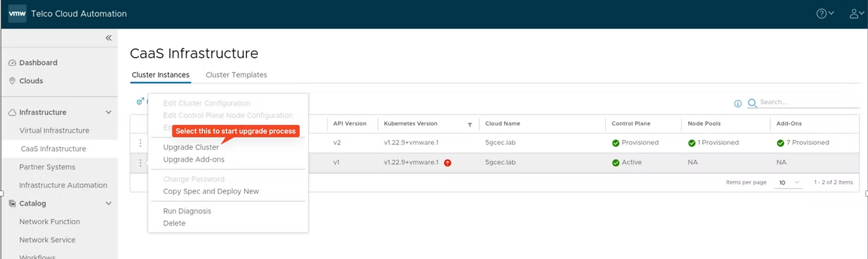The width and height of the screenshot is (868, 259).
Task: Switch to the Cluster Templates tab
Action: click(x=236, y=75)
